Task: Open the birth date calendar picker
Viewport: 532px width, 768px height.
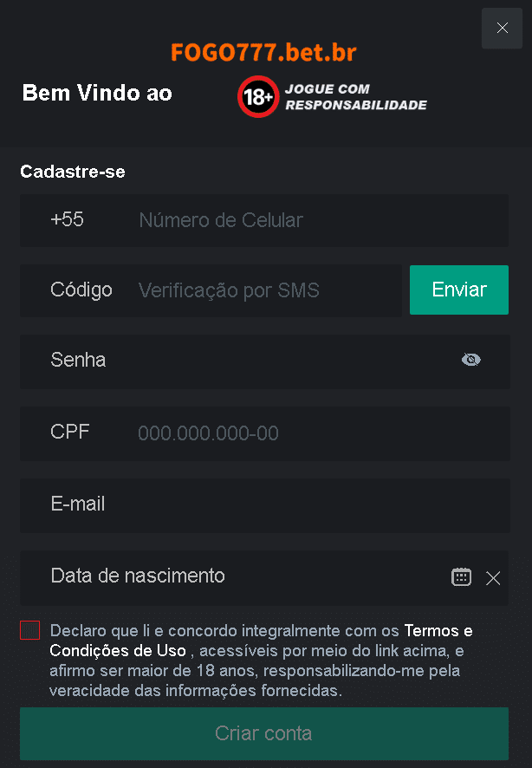Action: (461, 577)
